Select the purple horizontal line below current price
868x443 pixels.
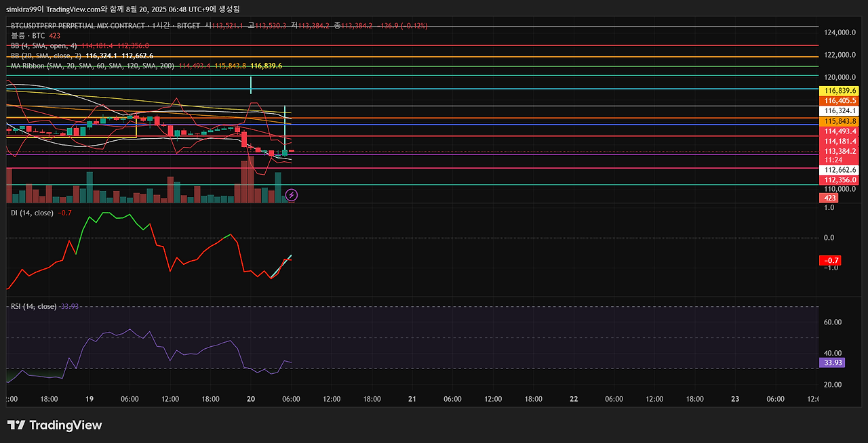412,154
